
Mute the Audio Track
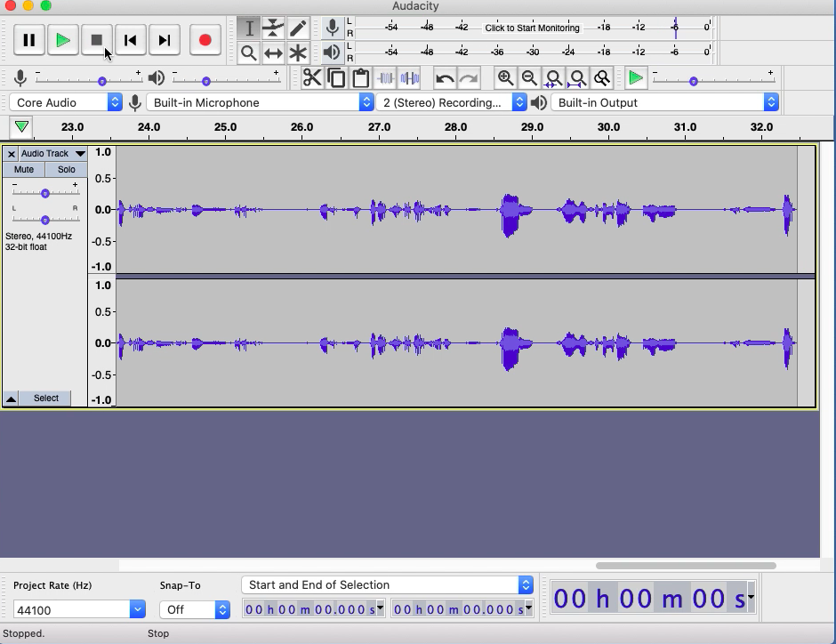[x=23, y=169]
